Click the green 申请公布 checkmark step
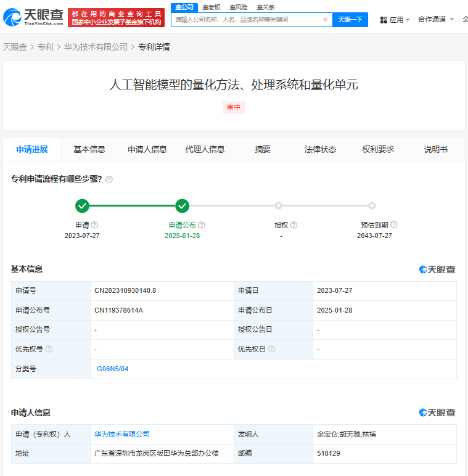Screen dimensions: 468x476 [x=182, y=206]
